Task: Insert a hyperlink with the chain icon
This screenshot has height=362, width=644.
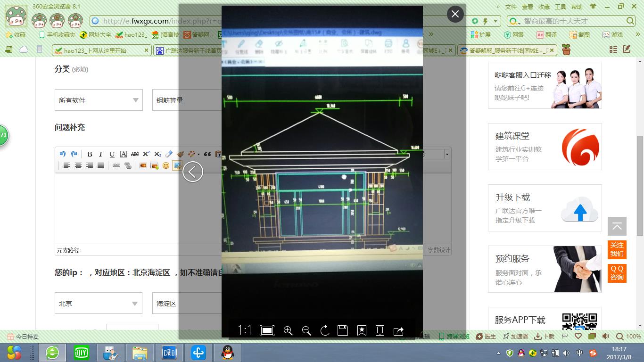Action: point(116,165)
